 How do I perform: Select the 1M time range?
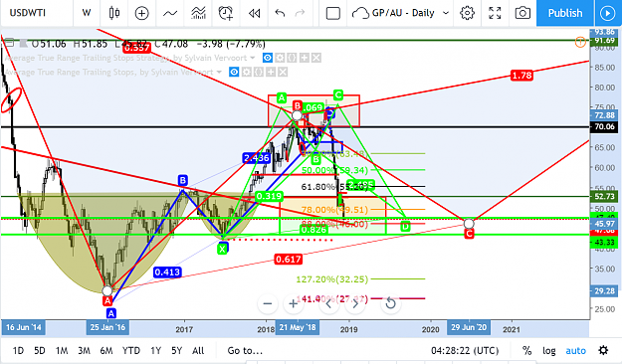[62, 350]
